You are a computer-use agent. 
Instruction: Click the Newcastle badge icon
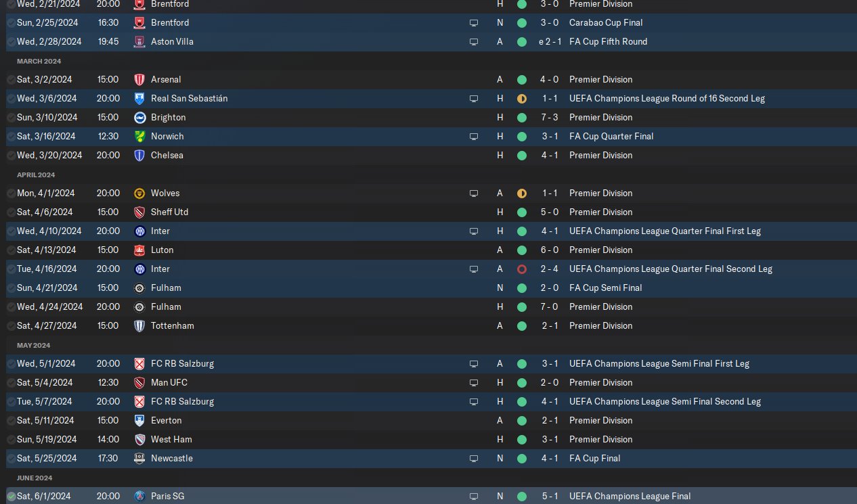point(139,458)
